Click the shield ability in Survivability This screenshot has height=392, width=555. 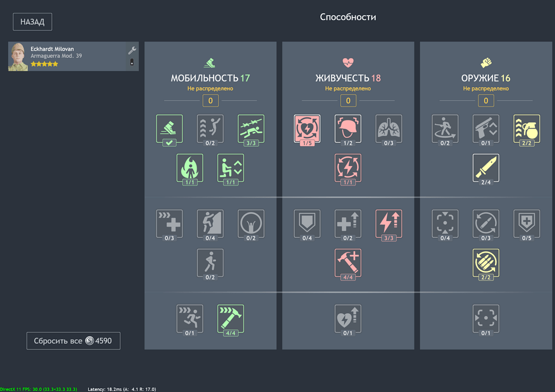pyautogui.click(x=307, y=223)
